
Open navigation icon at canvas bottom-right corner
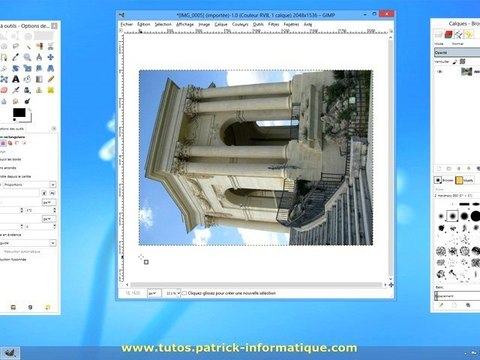[x=391, y=285]
